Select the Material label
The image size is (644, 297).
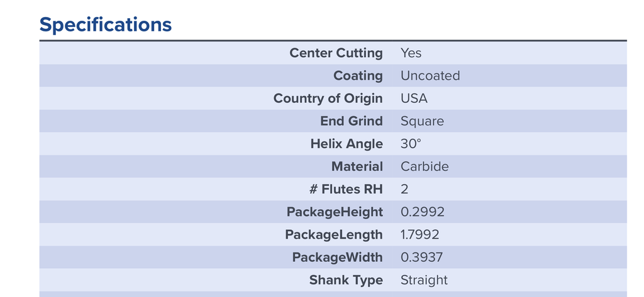click(x=357, y=166)
